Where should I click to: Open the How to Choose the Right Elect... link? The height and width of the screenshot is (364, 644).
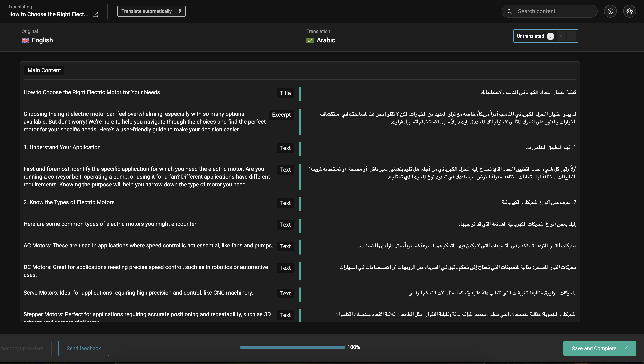[48, 14]
